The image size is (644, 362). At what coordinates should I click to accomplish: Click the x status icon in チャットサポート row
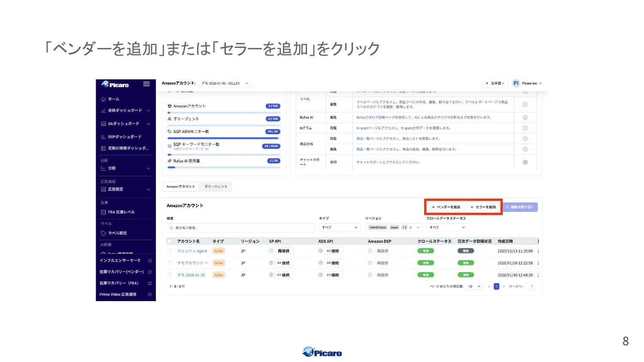(x=525, y=162)
